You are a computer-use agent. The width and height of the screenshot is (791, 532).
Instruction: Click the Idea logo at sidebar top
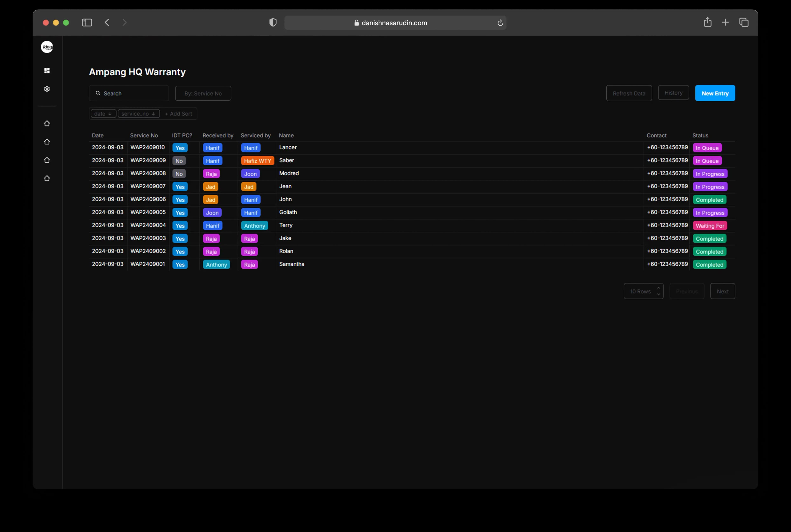click(47, 47)
